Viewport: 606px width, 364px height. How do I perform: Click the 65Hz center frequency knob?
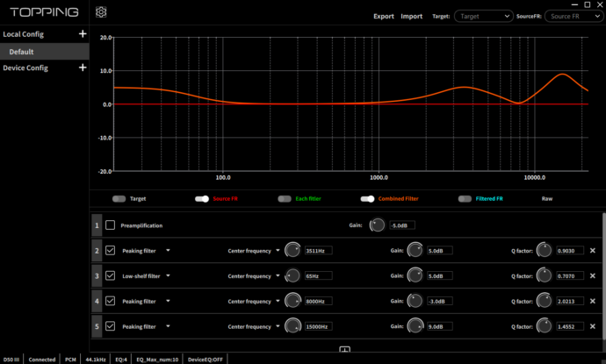coord(292,275)
